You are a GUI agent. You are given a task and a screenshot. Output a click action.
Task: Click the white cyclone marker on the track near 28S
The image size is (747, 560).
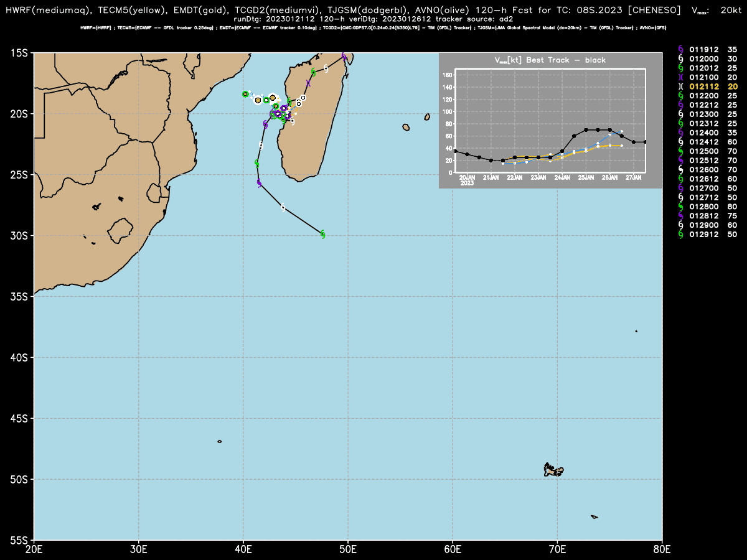(283, 207)
